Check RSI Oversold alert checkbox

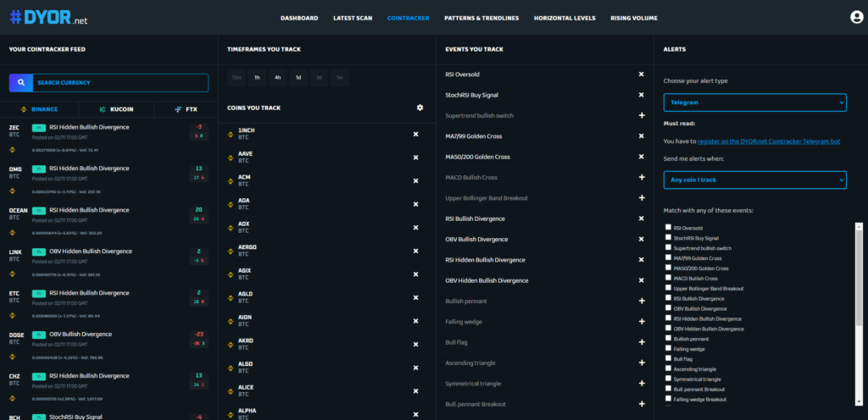[668, 227]
